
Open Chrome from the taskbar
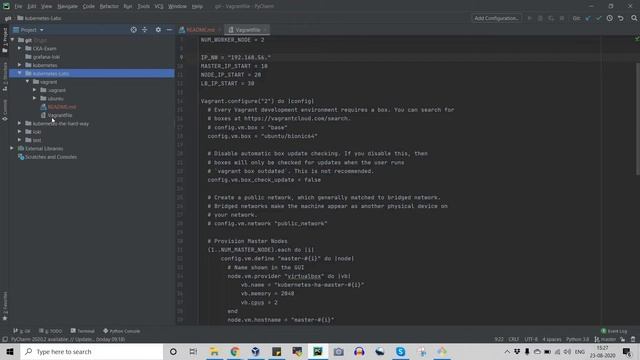click(x=235, y=351)
